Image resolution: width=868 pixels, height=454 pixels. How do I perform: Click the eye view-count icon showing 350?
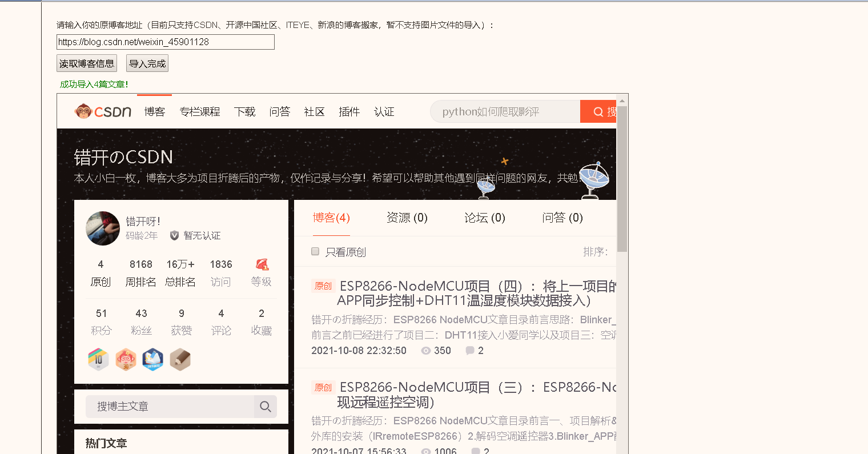click(425, 351)
